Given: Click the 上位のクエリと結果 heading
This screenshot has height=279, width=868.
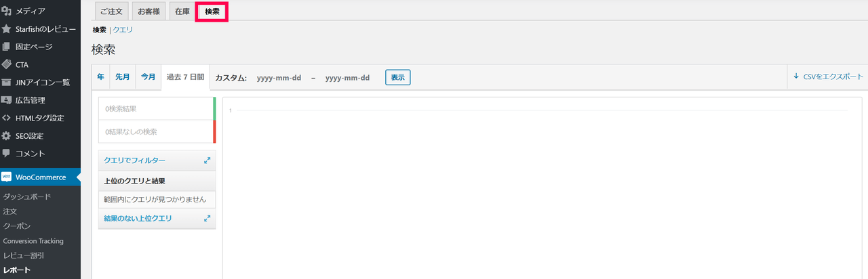Looking at the screenshot, I should tap(135, 181).
